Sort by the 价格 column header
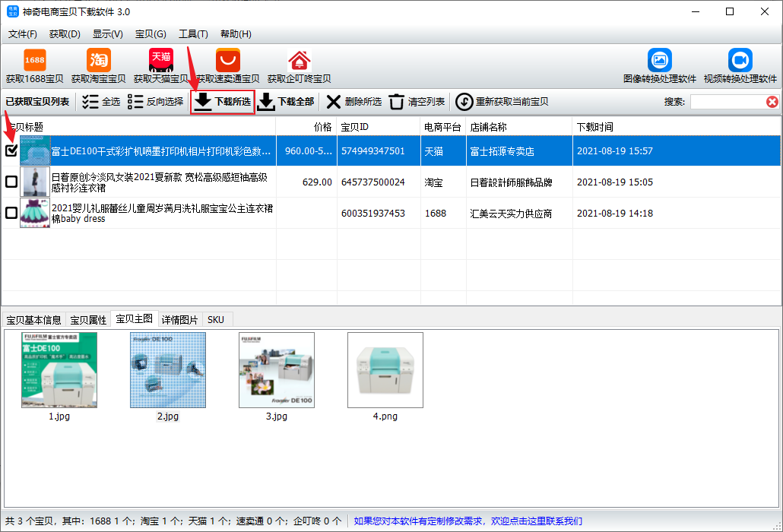783x532 pixels. [306, 127]
